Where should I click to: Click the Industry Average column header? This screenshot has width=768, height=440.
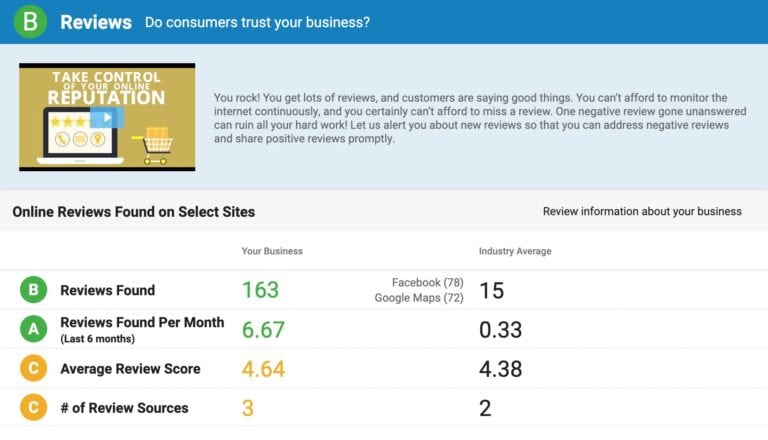[x=515, y=251]
